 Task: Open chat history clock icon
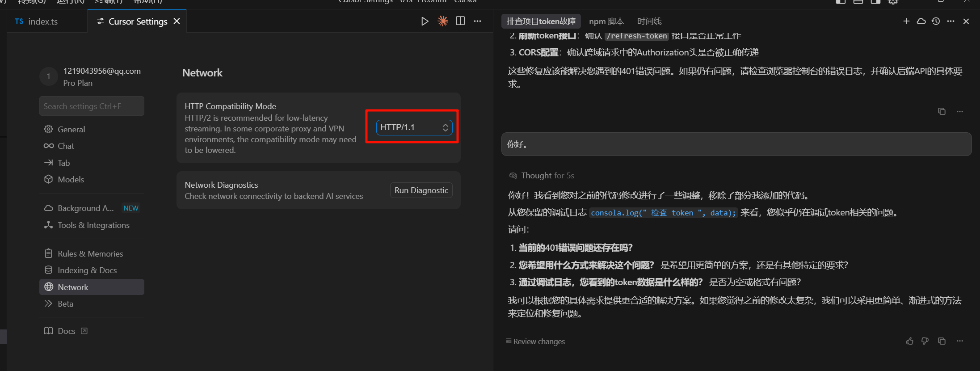click(x=936, y=21)
